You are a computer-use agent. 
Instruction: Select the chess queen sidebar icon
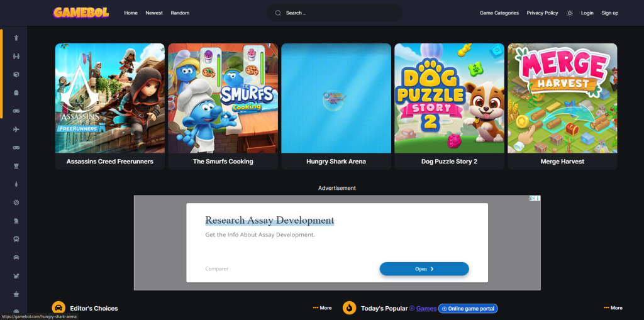(x=16, y=294)
